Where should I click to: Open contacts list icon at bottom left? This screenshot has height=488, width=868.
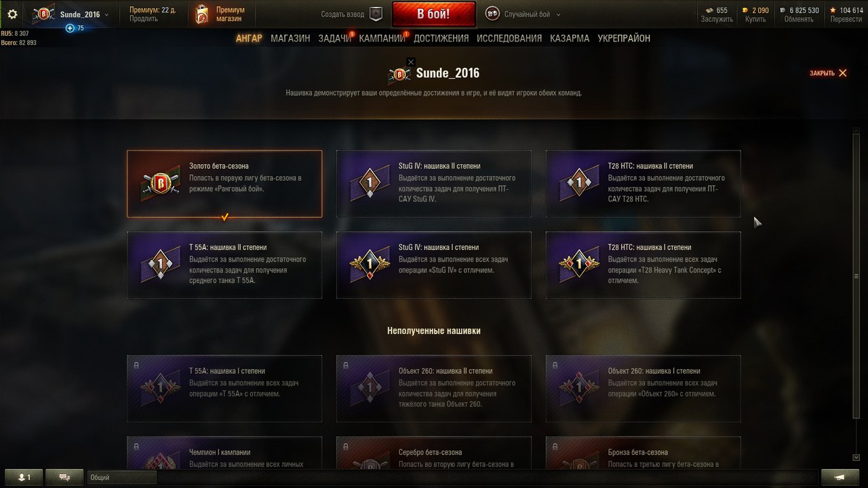coord(24,477)
